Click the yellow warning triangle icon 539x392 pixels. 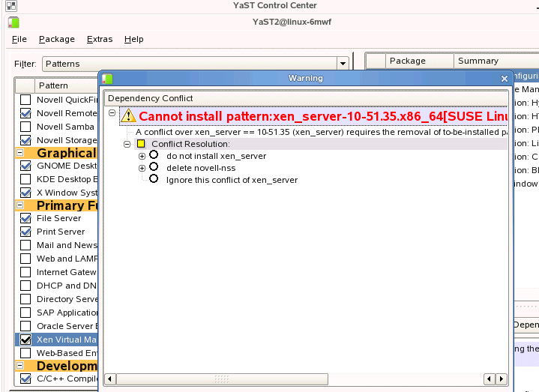pos(128,115)
